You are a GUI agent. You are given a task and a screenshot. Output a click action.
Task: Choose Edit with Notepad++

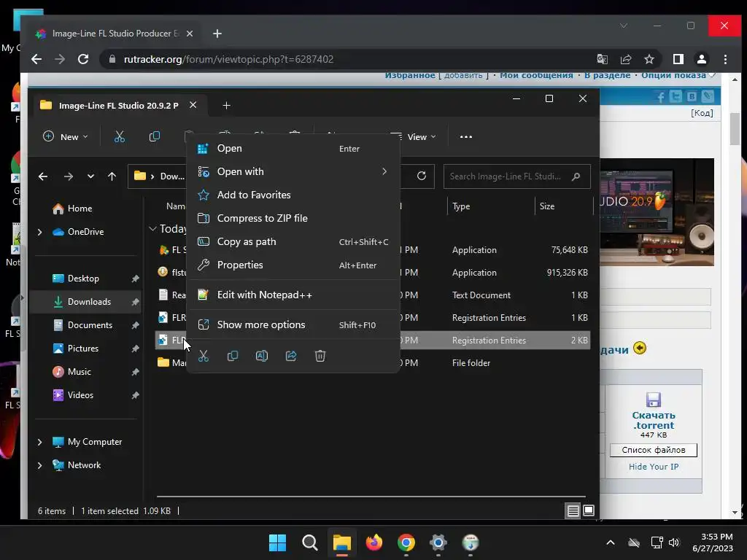[x=293, y=295]
